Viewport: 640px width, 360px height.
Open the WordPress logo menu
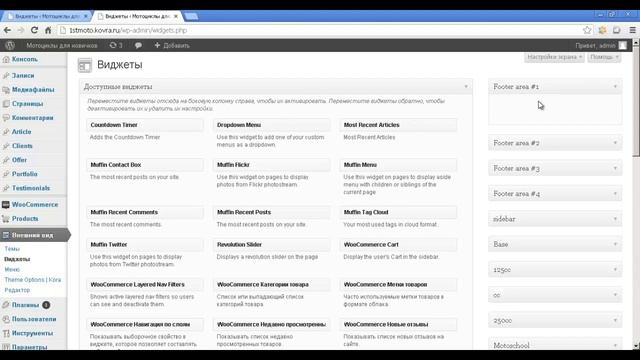click(10, 45)
